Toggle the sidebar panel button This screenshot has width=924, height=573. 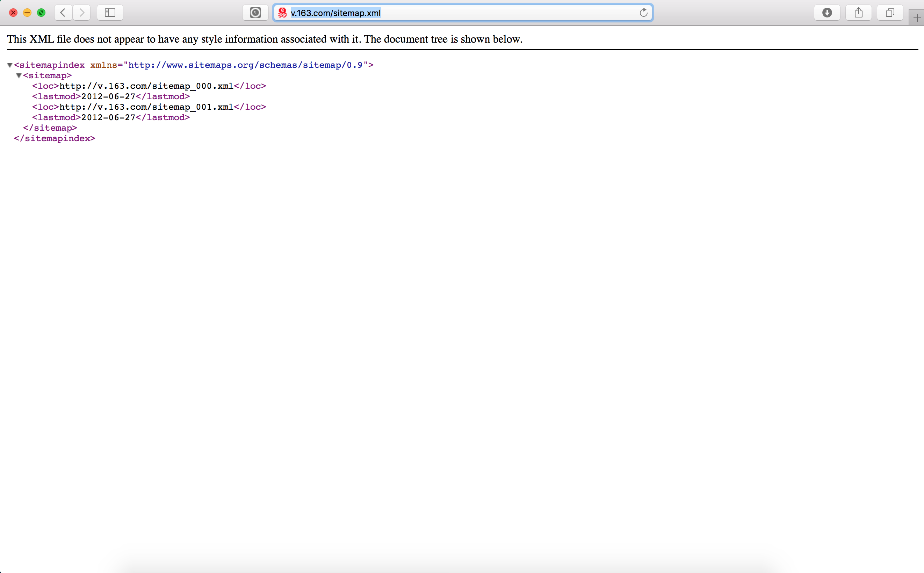110,13
